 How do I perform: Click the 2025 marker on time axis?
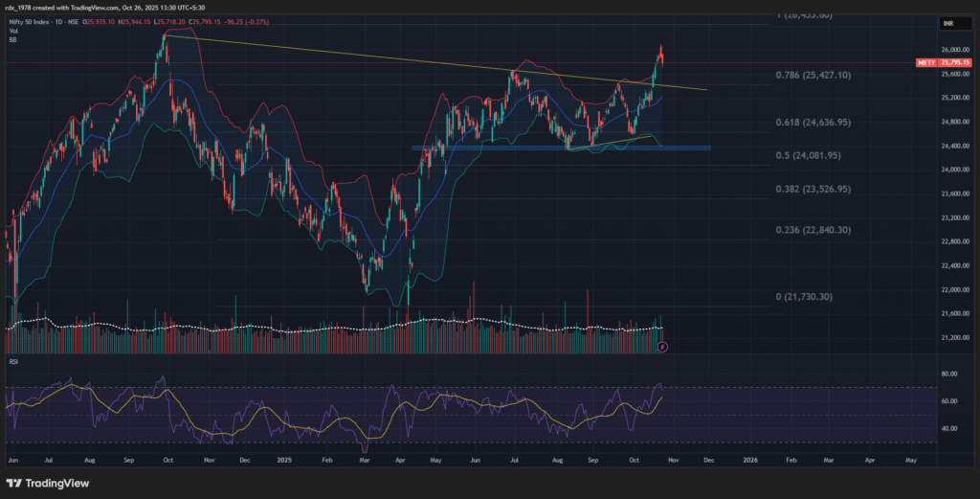285,461
